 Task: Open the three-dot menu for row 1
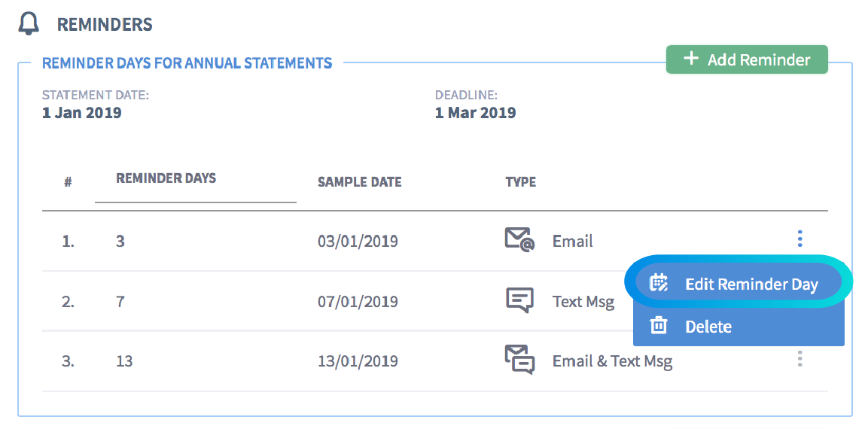pos(800,239)
